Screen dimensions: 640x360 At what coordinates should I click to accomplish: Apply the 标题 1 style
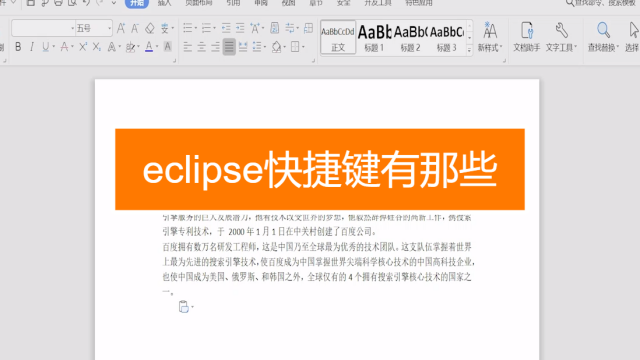(374, 38)
